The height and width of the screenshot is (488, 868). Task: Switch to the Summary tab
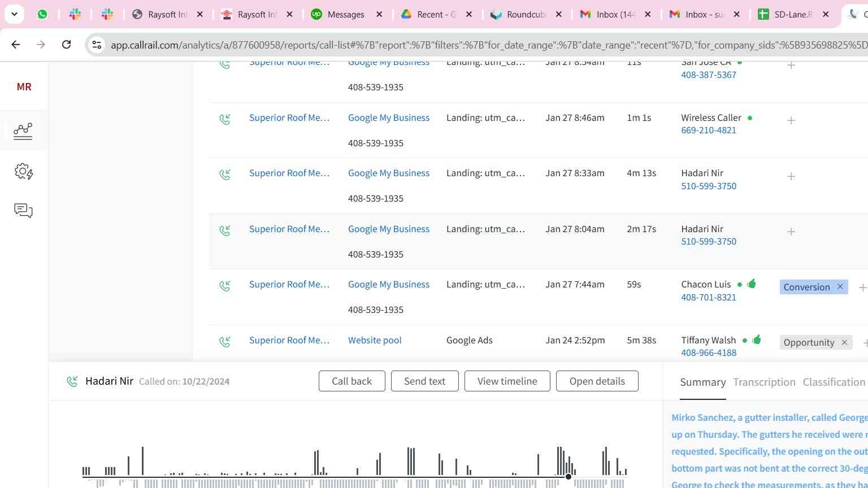click(x=703, y=382)
